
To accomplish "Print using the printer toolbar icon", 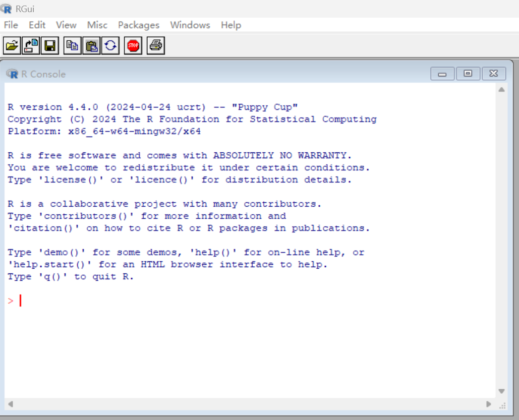I will (x=155, y=45).
